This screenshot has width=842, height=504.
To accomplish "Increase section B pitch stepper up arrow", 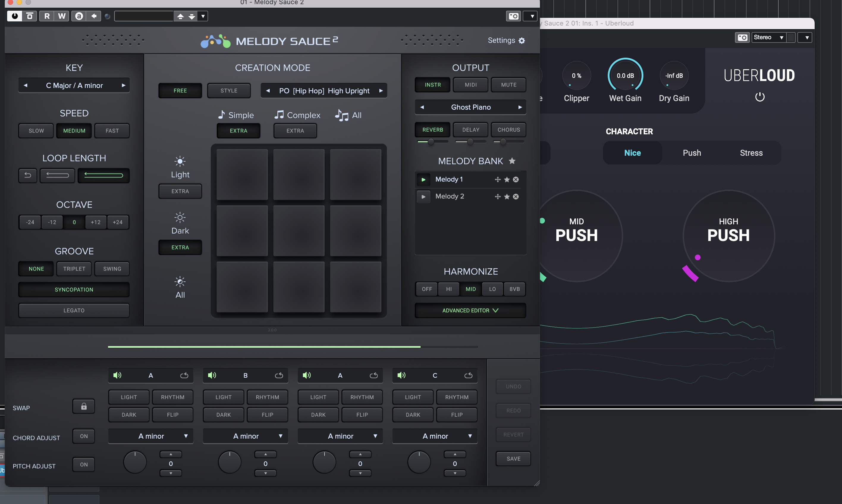I will pos(266,454).
